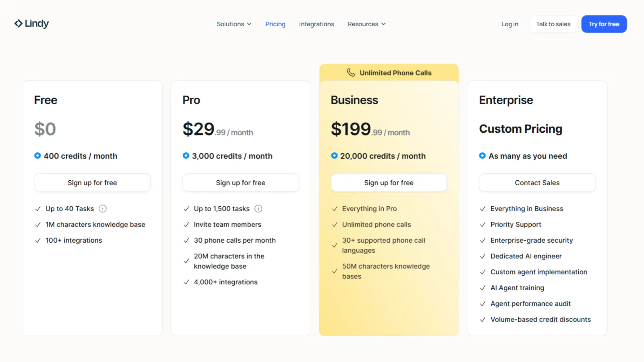The height and width of the screenshot is (362, 644).
Task: Click the Lindy diamond logo icon
Action: tap(18, 23)
